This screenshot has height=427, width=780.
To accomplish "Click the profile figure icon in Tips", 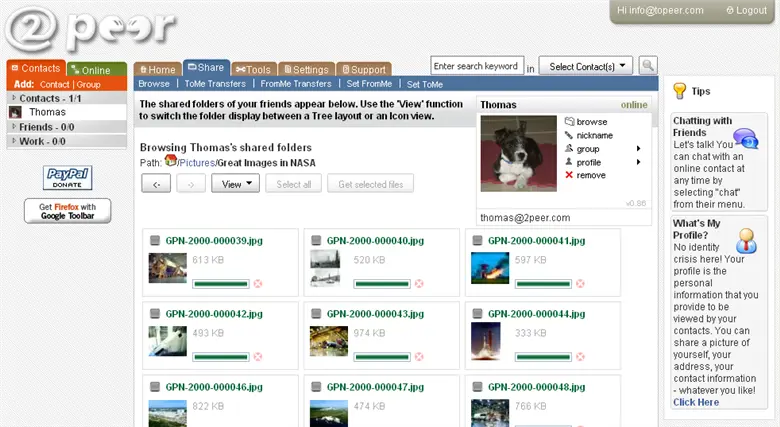I will click(x=746, y=240).
